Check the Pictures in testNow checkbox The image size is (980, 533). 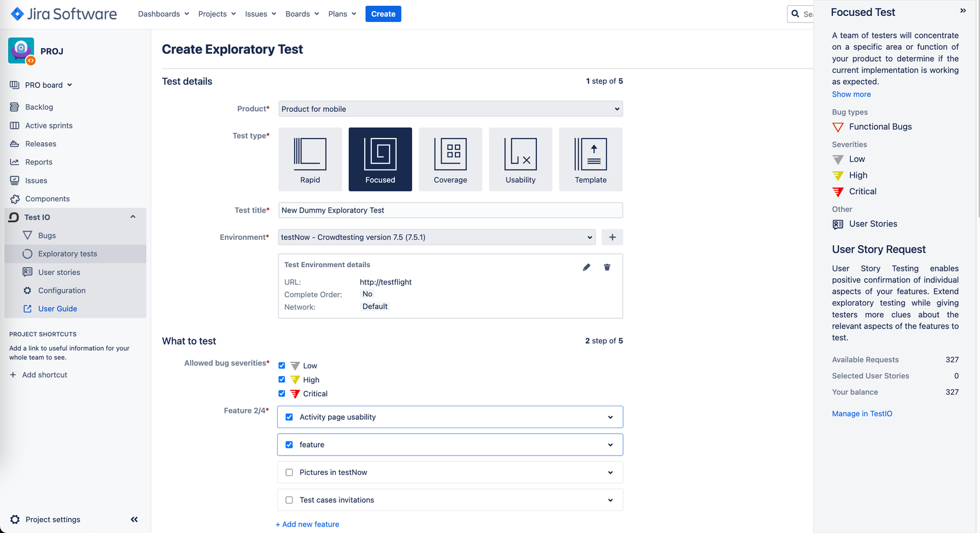289,473
